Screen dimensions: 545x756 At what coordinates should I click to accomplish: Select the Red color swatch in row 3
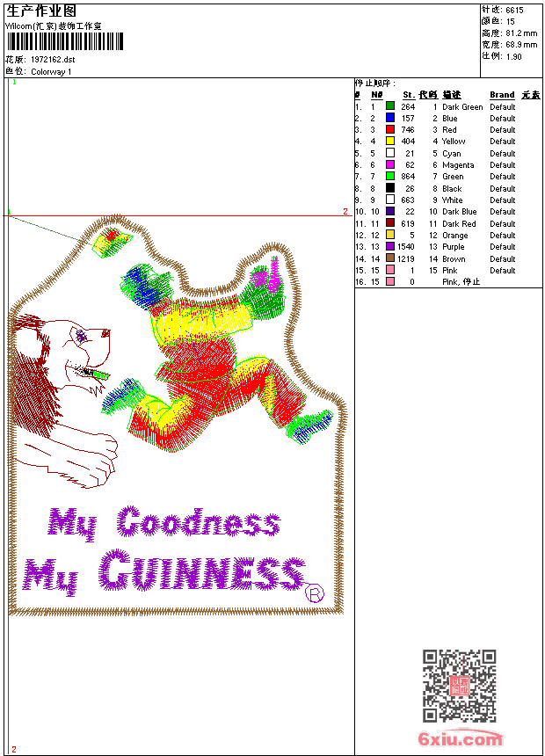point(390,129)
